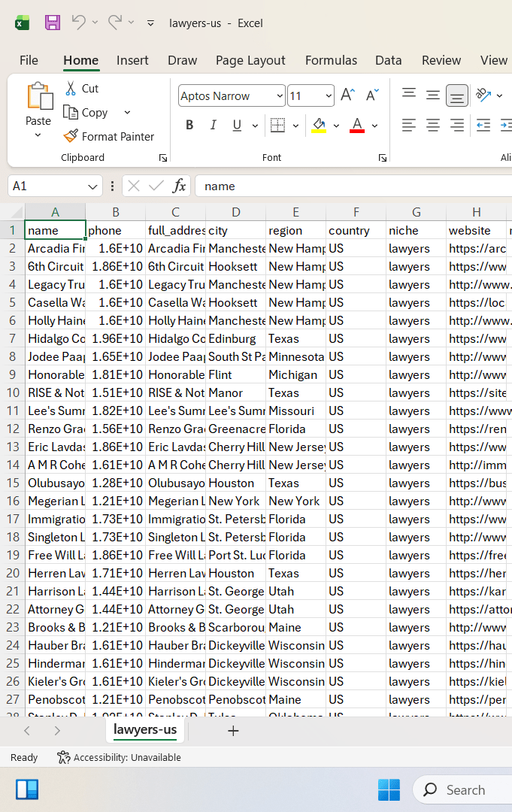The image size is (512, 812).
Task: Open the font color picker arrow
Action: coord(375,126)
